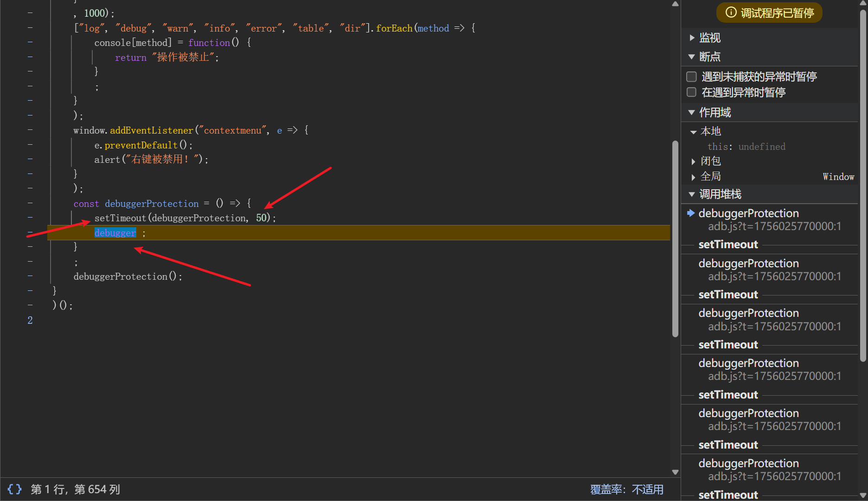Click the info icon in paused banner
The height and width of the screenshot is (501, 868).
(731, 13)
